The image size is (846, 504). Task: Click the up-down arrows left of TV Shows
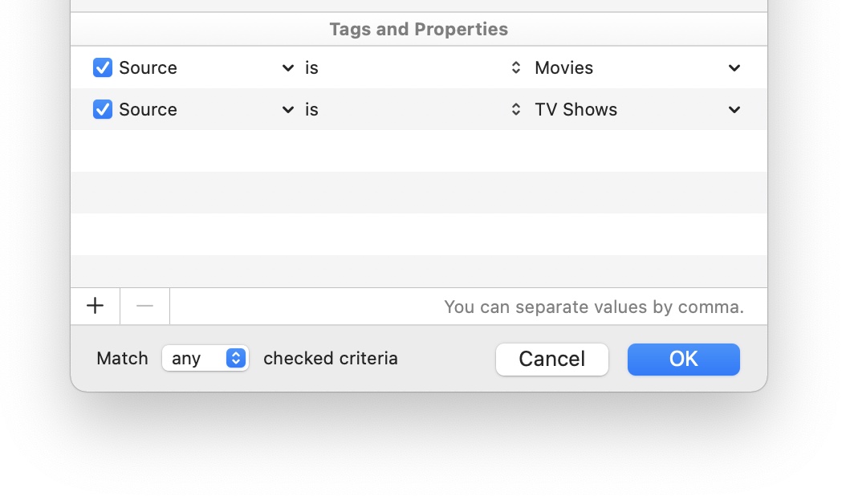pos(516,110)
